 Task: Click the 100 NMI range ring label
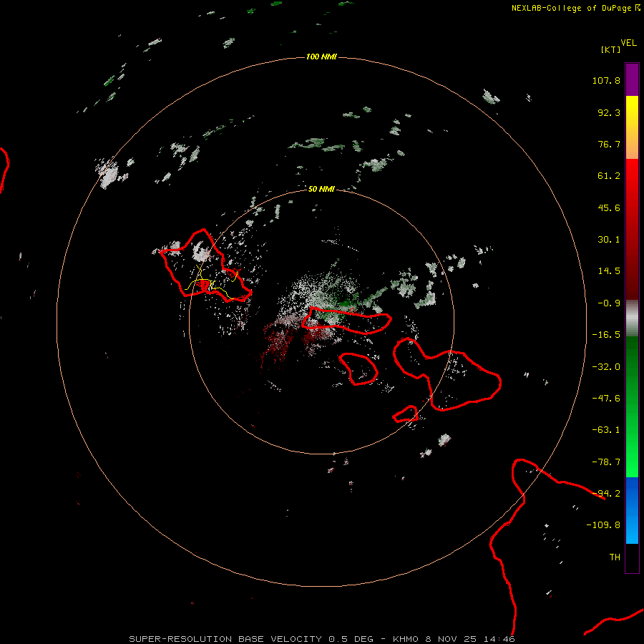(321, 57)
